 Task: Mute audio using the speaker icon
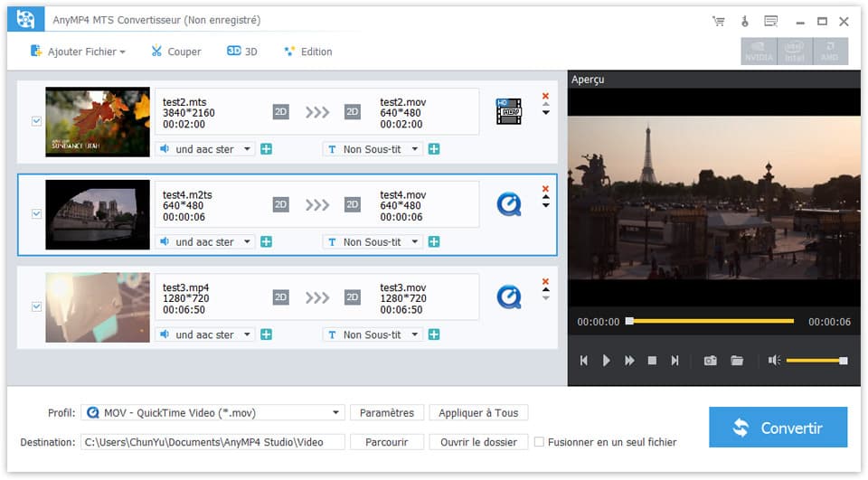click(x=774, y=361)
